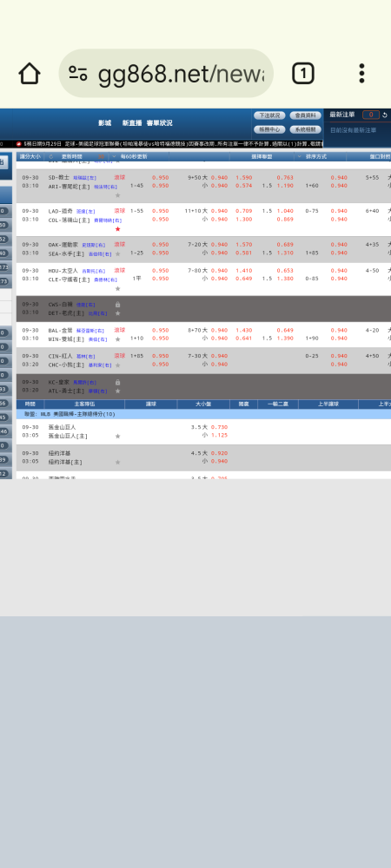Toggle favorite star for CWS-白襪 vs DET match
This screenshot has width=391, height=868.
[117, 313]
